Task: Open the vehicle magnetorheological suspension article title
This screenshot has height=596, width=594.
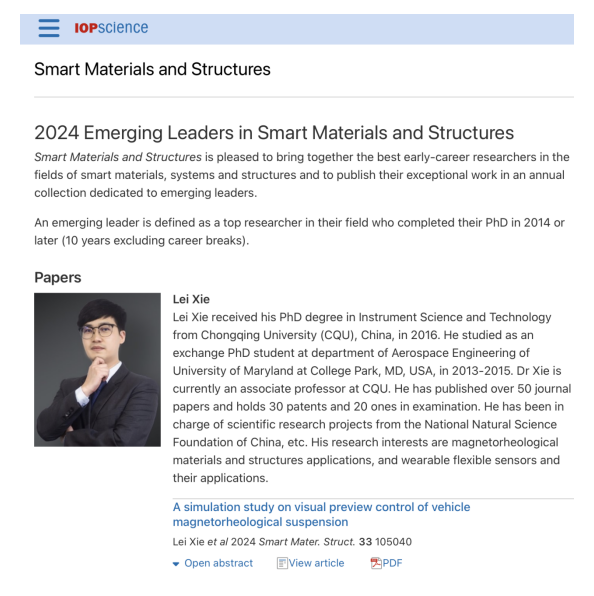Action: (x=321, y=514)
